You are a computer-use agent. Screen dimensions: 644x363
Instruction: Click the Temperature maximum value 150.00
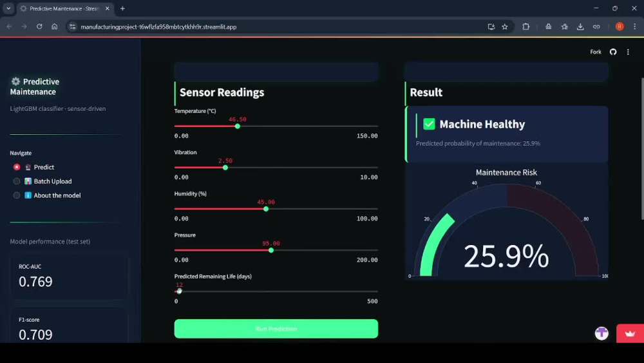point(367,135)
